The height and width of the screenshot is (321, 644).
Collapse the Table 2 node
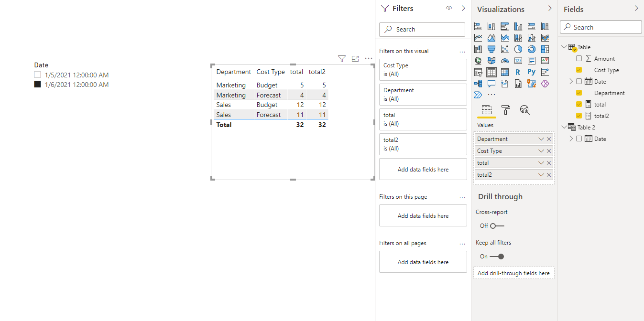(x=564, y=127)
